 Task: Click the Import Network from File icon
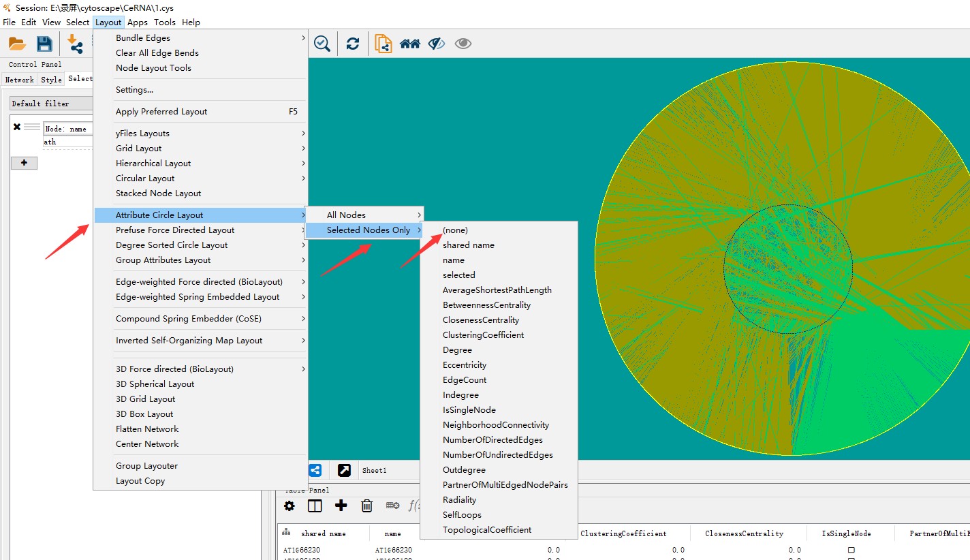75,44
